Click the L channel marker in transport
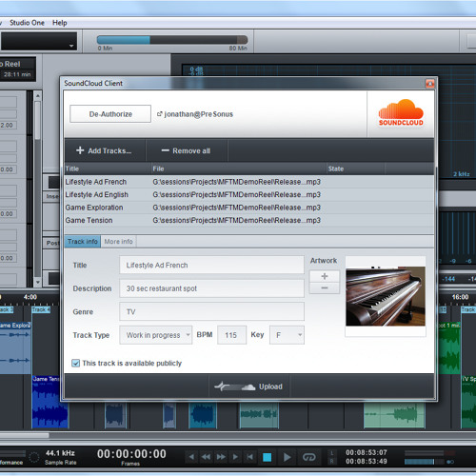 coord(332,453)
